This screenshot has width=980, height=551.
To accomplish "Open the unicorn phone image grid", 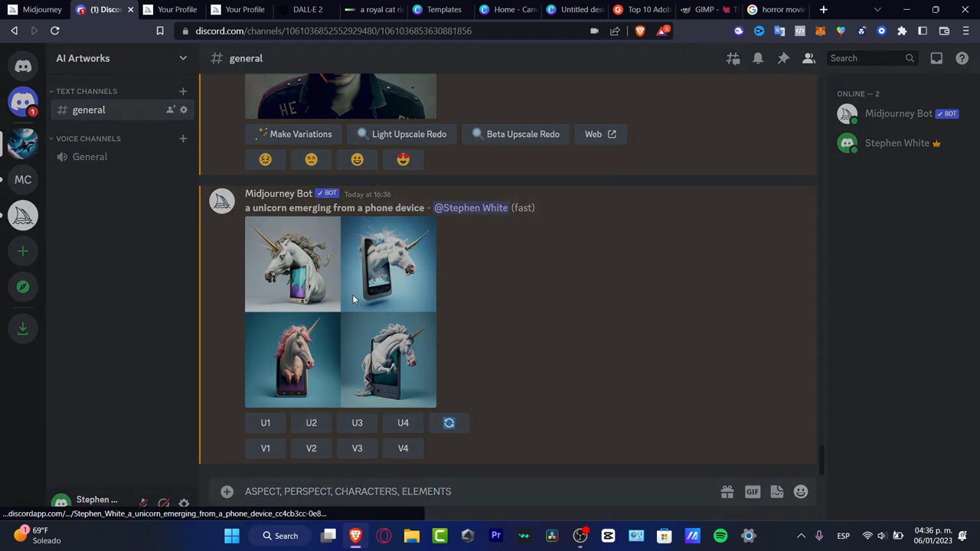I will click(x=341, y=312).
